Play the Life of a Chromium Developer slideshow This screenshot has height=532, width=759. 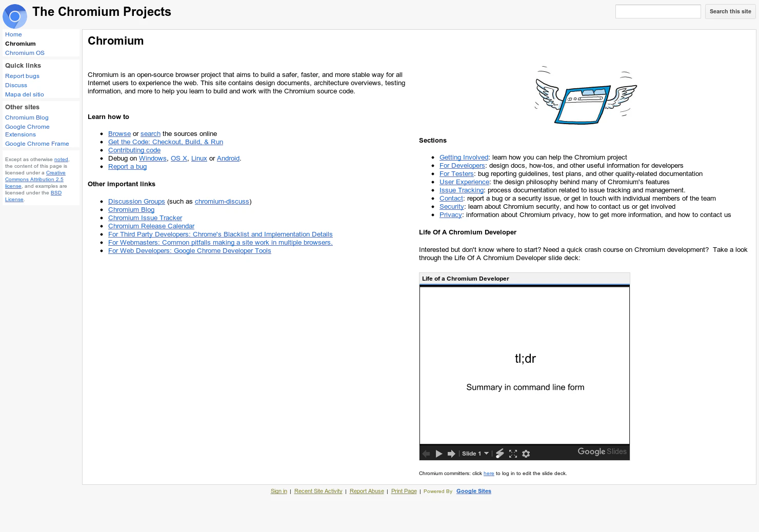point(439,454)
